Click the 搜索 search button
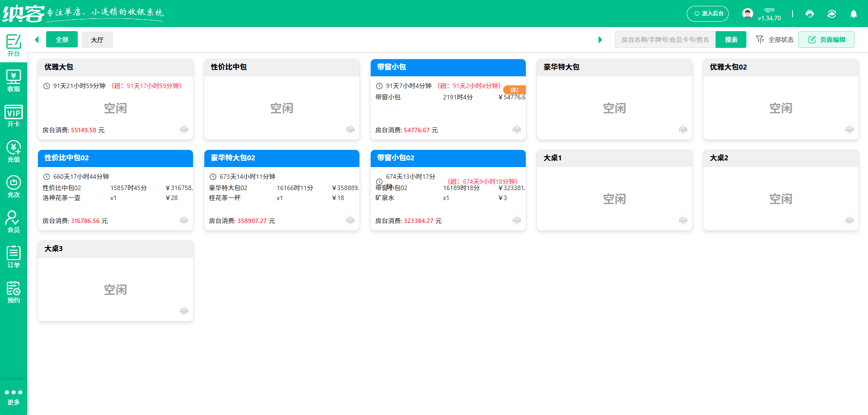The height and width of the screenshot is (415, 868). (x=731, y=40)
